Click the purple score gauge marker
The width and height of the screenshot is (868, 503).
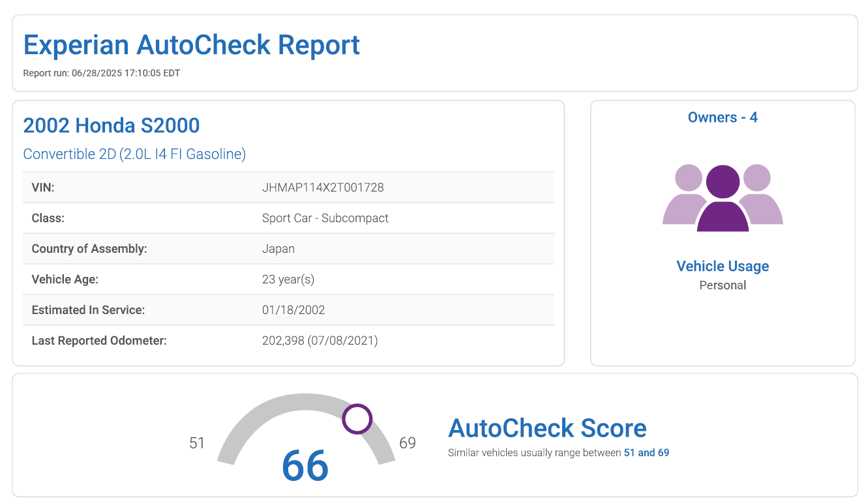pyautogui.click(x=357, y=419)
